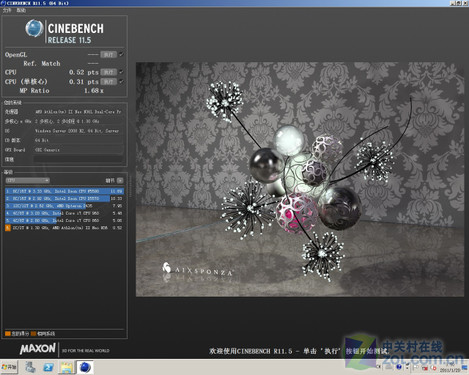Click the empty Info input field
The image size is (469, 375).
coord(78,159)
